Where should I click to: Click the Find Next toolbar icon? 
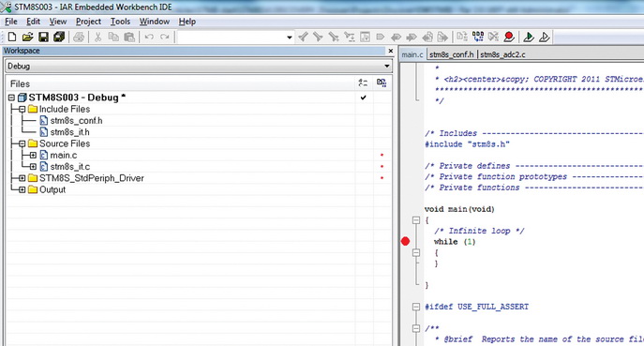(318, 37)
